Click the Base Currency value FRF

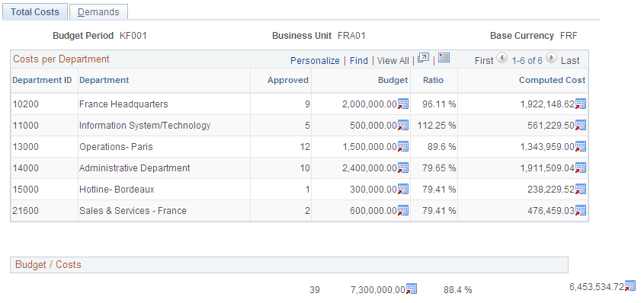[x=569, y=36]
